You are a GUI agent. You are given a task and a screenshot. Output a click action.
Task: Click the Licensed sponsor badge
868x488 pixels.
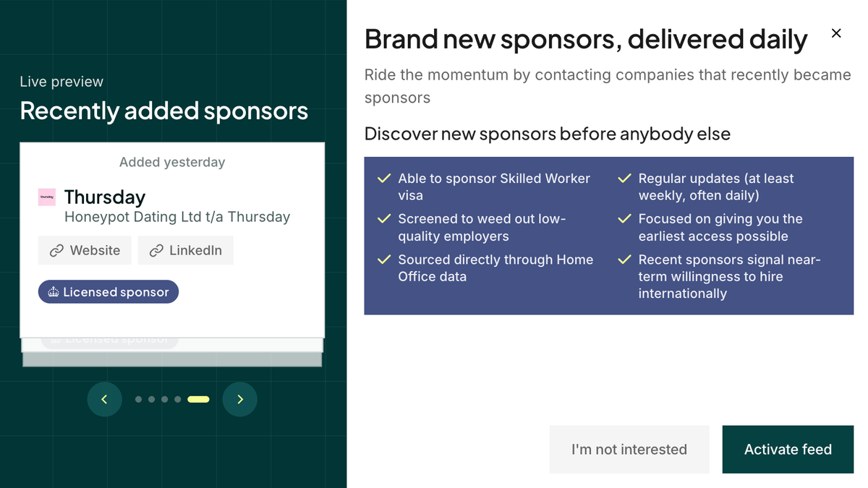(108, 291)
